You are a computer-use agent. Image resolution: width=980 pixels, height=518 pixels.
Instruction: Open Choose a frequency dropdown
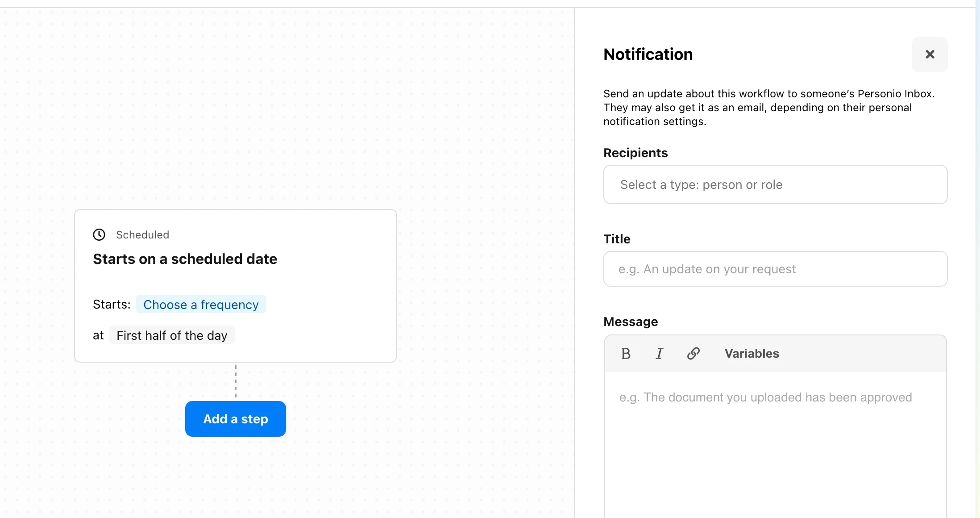point(201,305)
